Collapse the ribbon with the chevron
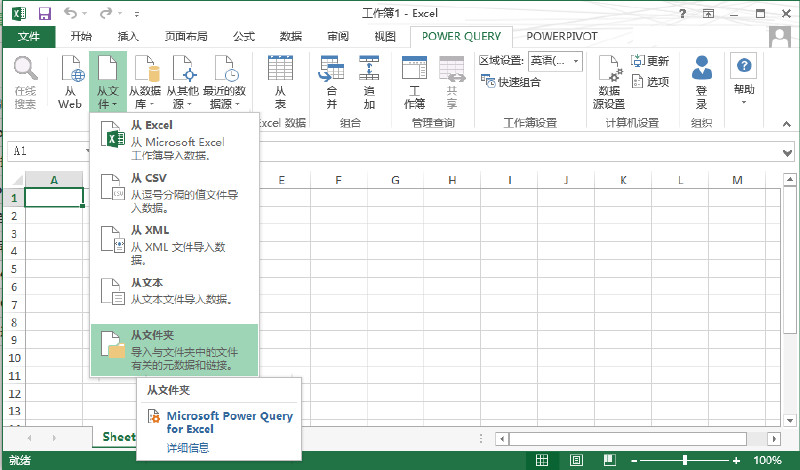This screenshot has height=470, width=800. (x=786, y=124)
